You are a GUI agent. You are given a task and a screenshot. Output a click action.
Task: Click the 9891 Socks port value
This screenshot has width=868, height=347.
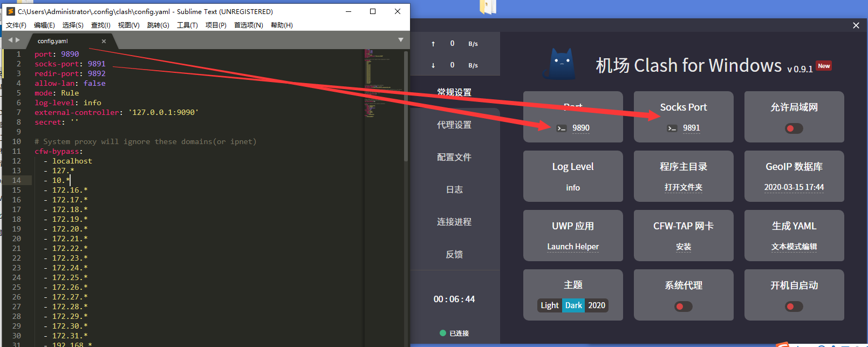point(692,128)
